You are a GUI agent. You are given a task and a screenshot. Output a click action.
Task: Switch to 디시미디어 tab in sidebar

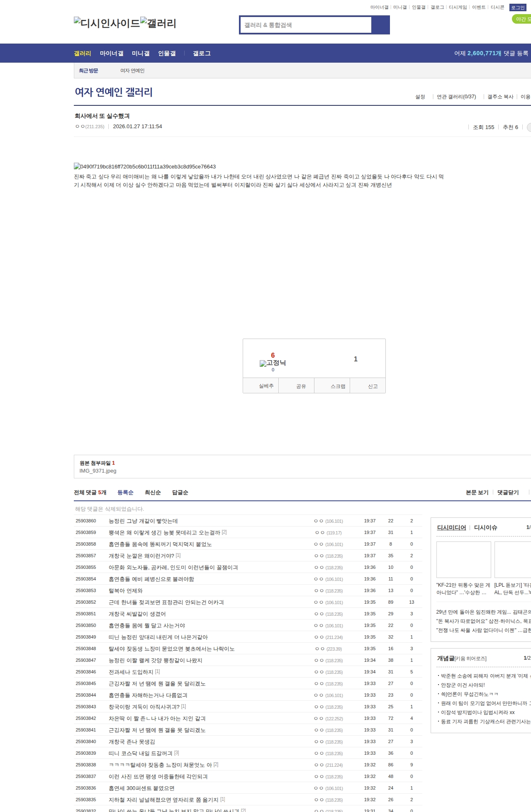pyautogui.click(x=451, y=528)
